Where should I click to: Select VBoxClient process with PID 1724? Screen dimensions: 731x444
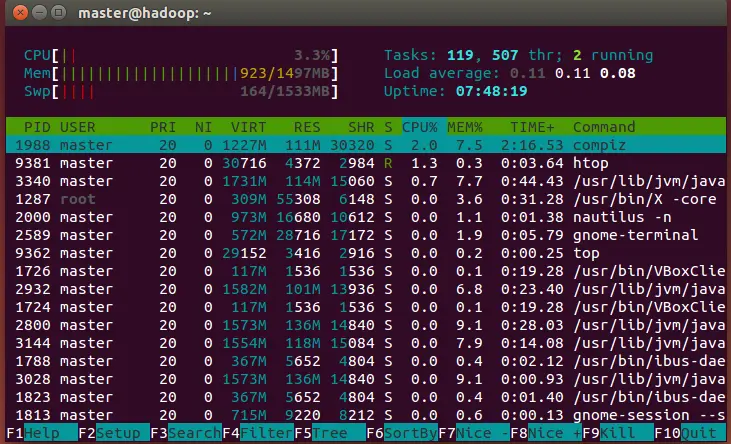pyautogui.click(x=366, y=307)
